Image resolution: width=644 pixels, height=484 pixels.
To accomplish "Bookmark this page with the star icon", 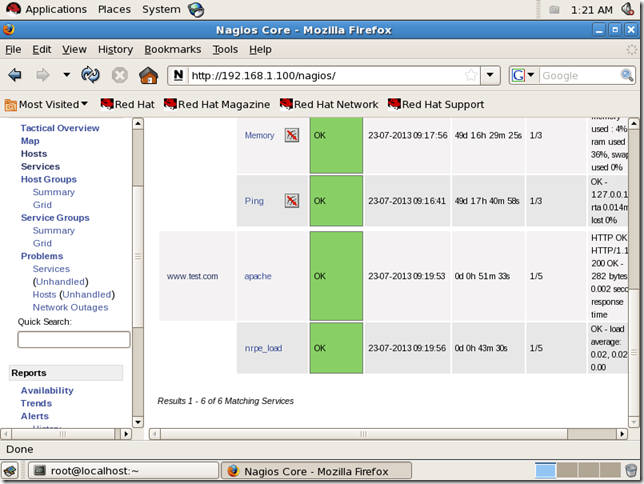I will click(x=471, y=75).
